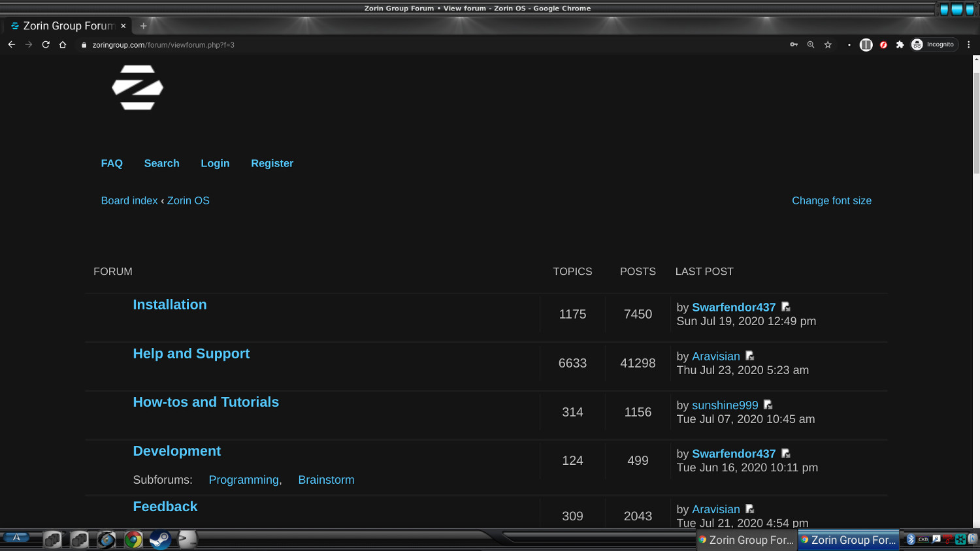Open the Help and Support forum
This screenshot has width=980, height=551.
191,354
